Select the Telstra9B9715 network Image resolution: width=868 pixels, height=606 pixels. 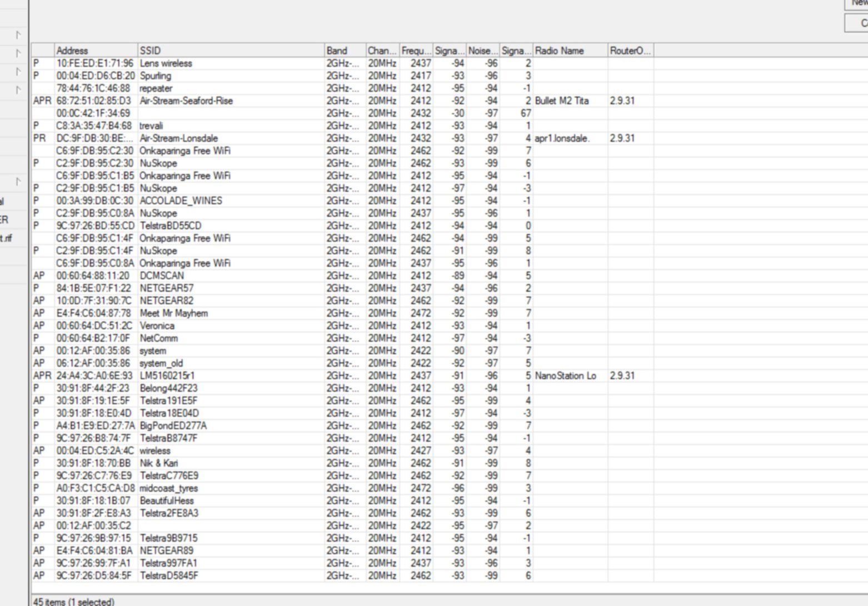coord(168,538)
